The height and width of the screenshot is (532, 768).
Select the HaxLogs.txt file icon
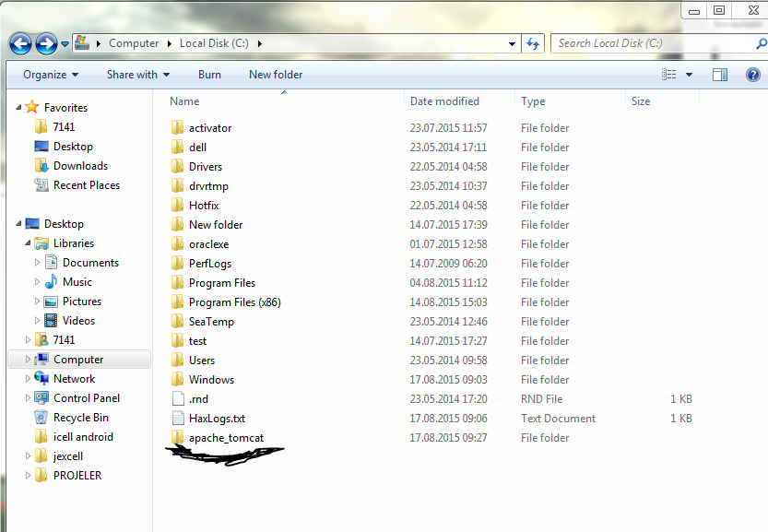coord(178,419)
